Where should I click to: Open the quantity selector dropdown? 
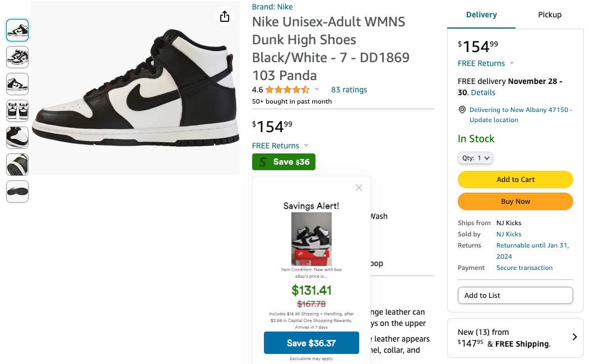pyautogui.click(x=475, y=158)
